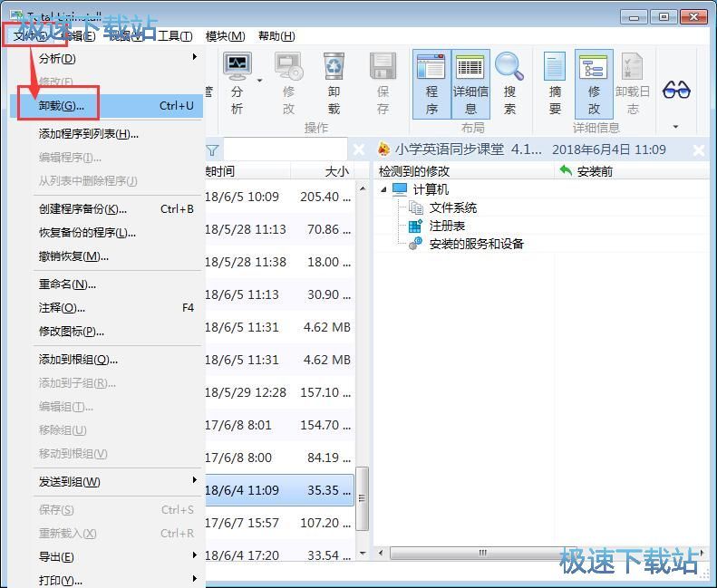This screenshot has width=717, height=588.
Task: Click the 安装前 column header
Action: click(x=633, y=171)
